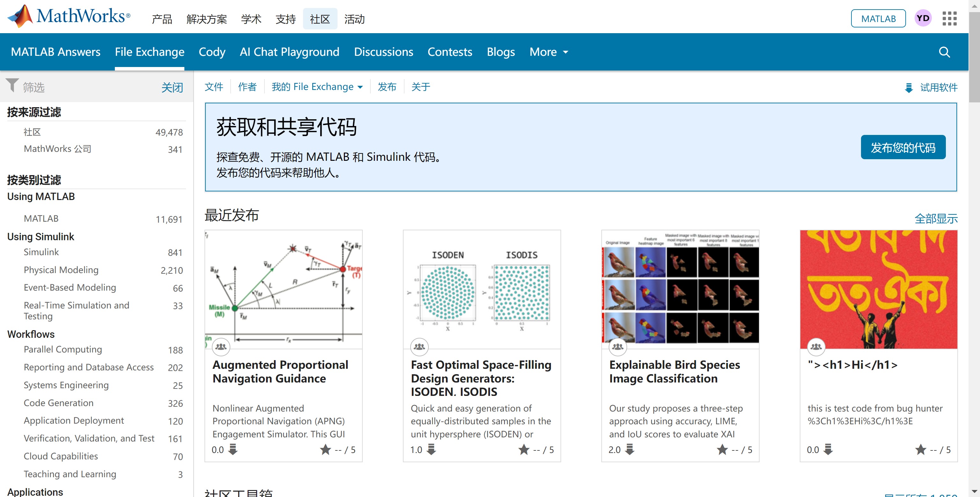Click the search magnifier icon
980x497 pixels.
(944, 52)
